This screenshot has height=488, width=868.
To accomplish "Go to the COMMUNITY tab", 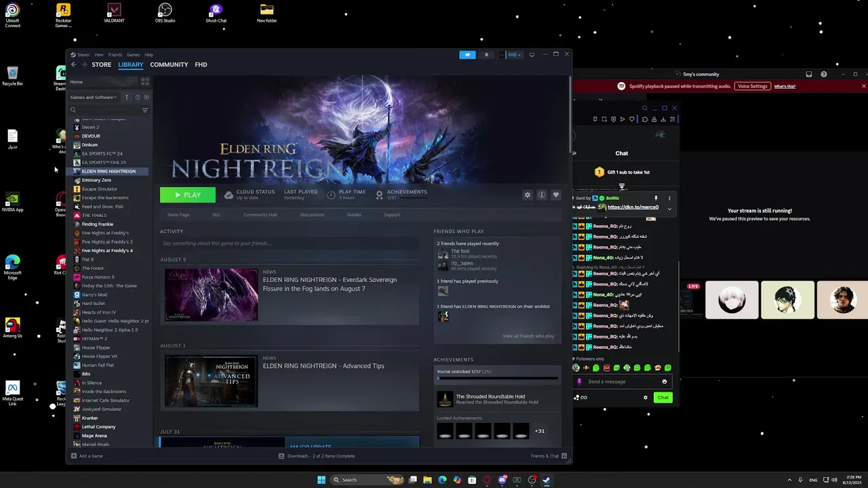I will 169,64.
